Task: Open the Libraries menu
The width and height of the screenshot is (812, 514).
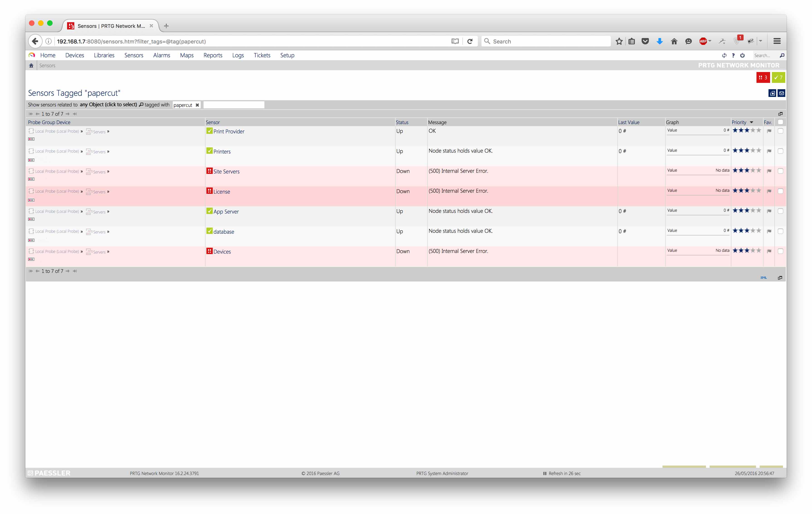Action: (104, 55)
